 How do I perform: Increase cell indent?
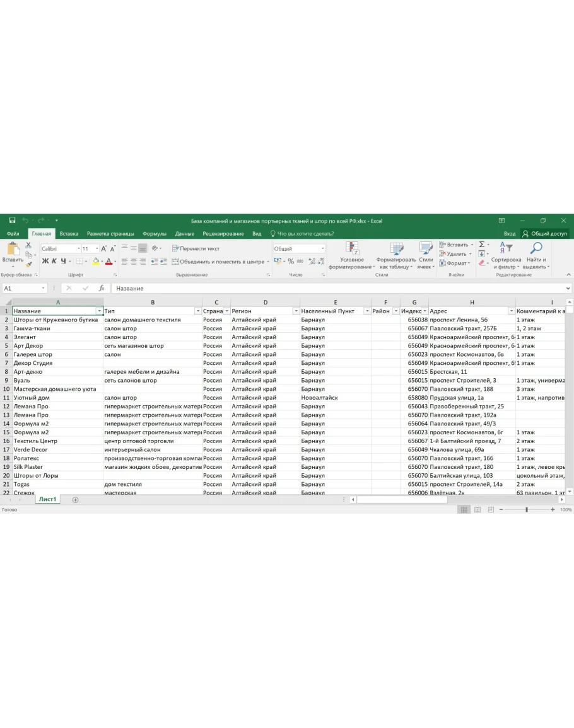pos(163,262)
